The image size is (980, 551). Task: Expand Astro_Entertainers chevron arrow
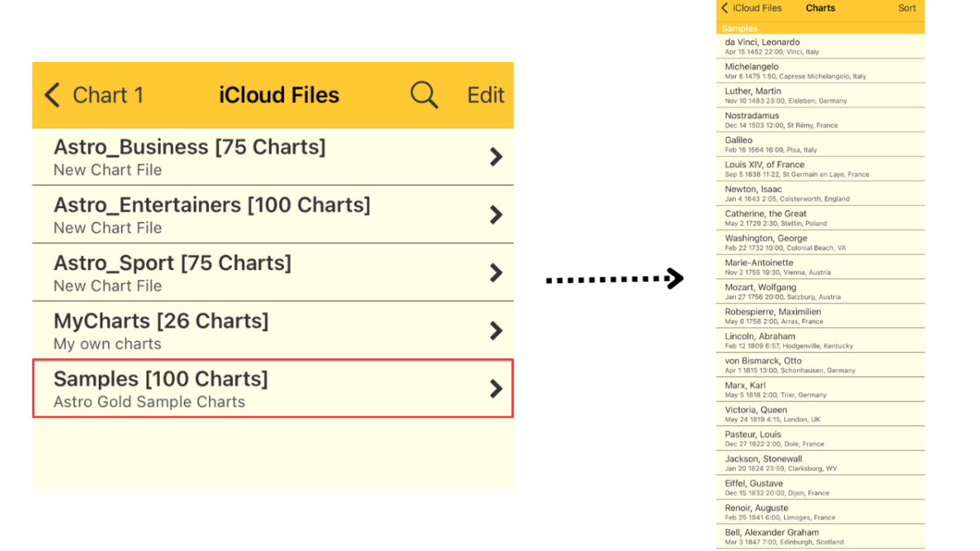(495, 215)
